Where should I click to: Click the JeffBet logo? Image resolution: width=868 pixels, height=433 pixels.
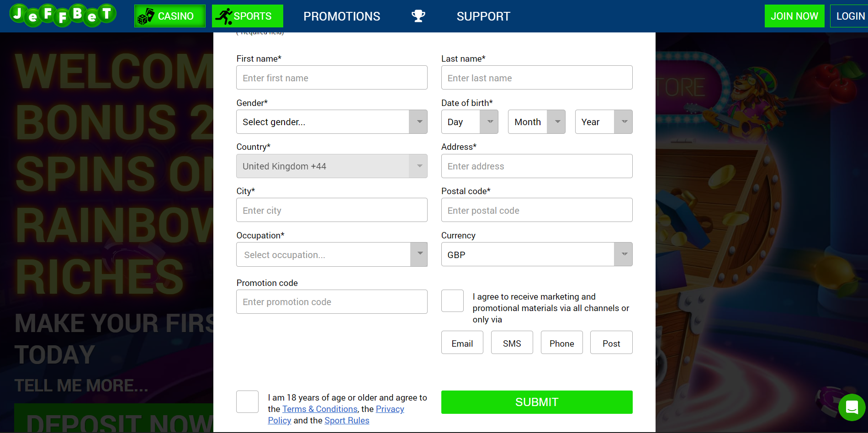pos(63,15)
